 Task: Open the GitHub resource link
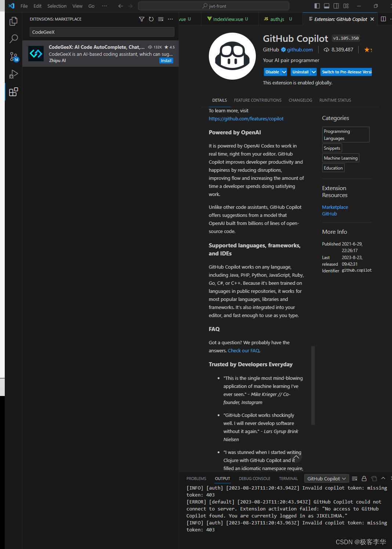[329, 214]
